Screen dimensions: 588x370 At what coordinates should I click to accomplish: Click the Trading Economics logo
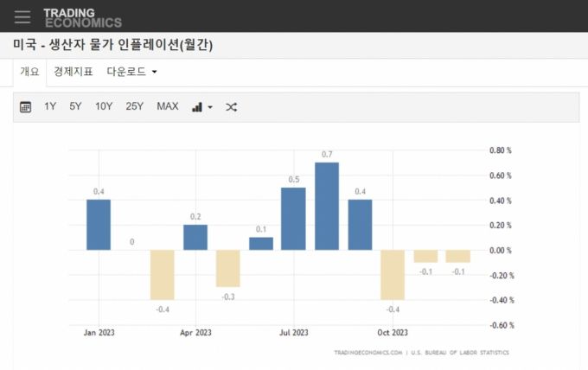tap(82, 17)
